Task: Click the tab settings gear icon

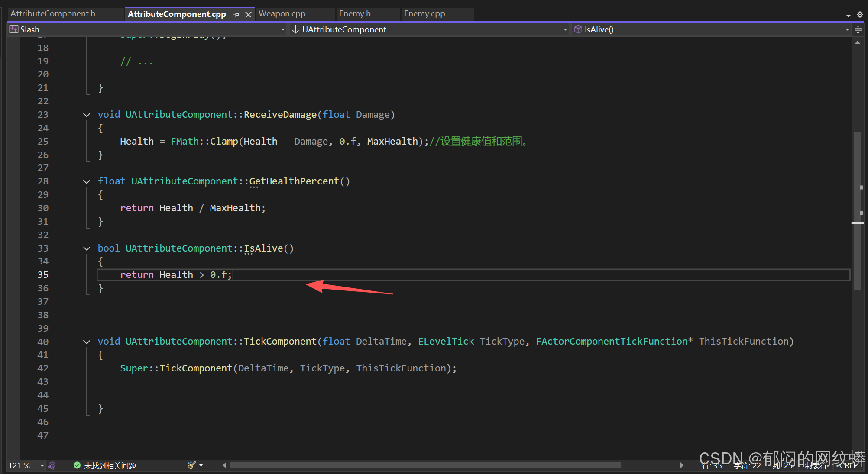Action: click(x=860, y=14)
